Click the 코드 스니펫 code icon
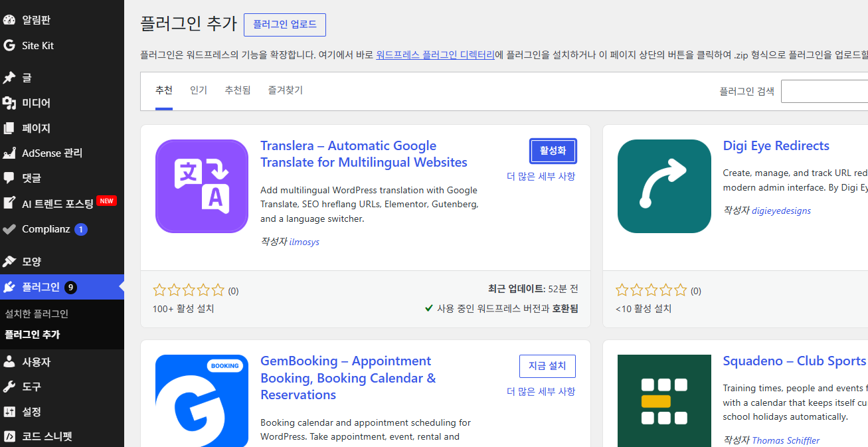 coord(9,436)
